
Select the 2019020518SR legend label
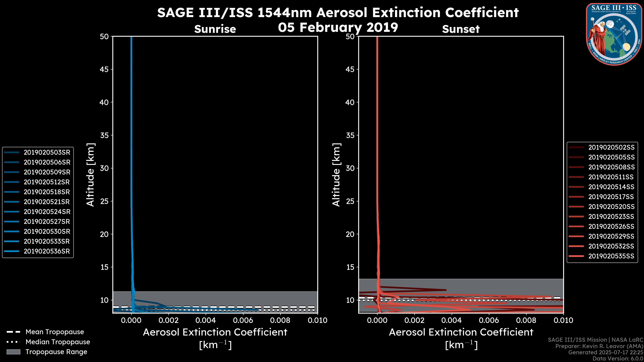(x=47, y=192)
